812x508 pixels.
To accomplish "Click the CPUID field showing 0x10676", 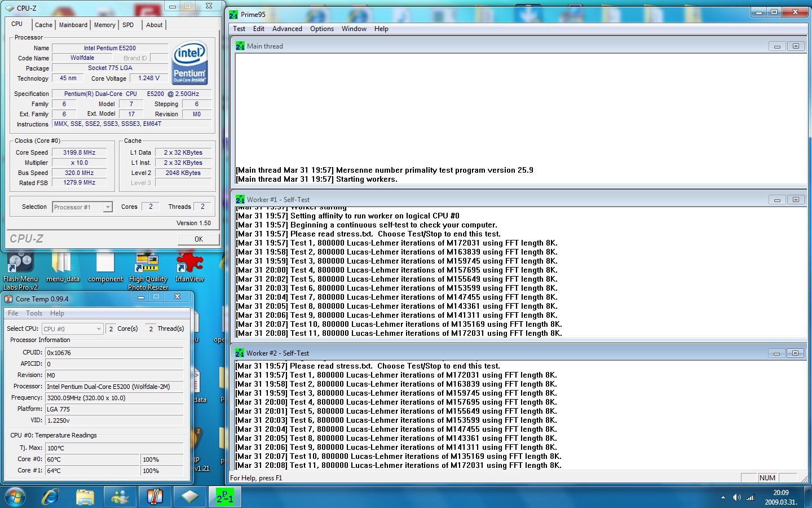I will click(x=114, y=353).
